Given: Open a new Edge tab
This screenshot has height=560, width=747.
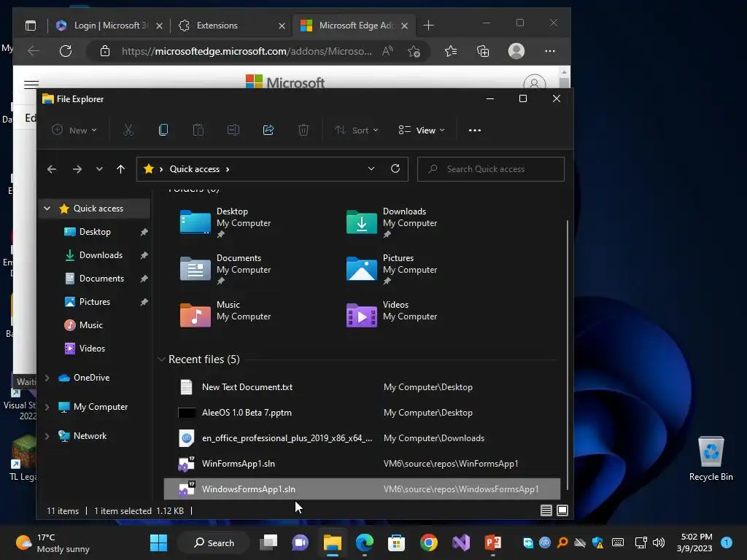Looking at the screenshot, I should (428, 26).
